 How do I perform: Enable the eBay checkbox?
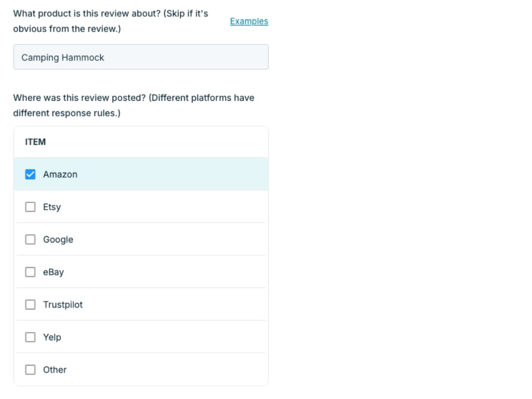click(31, 272)
